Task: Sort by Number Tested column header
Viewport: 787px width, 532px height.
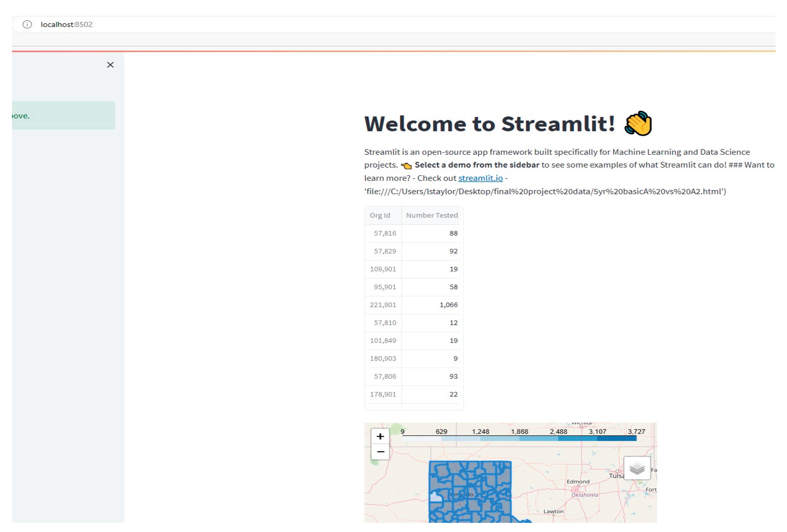Action: 431,215
